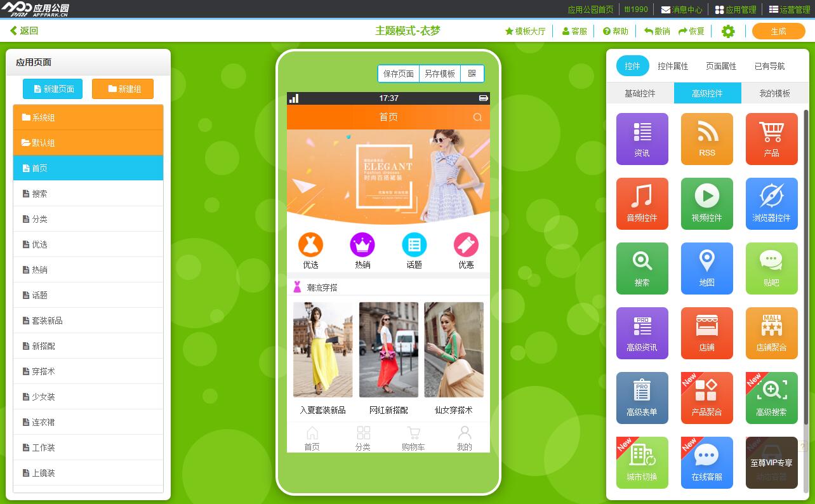Viewport: 815px width, 504px height.
Task: Tap the search magnifier in phone header
Action: [x=477, y=117]
